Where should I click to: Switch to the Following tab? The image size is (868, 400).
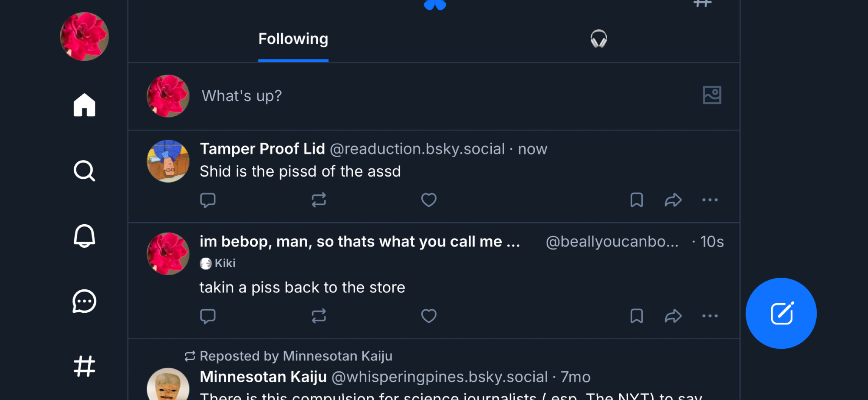(293, 39)
